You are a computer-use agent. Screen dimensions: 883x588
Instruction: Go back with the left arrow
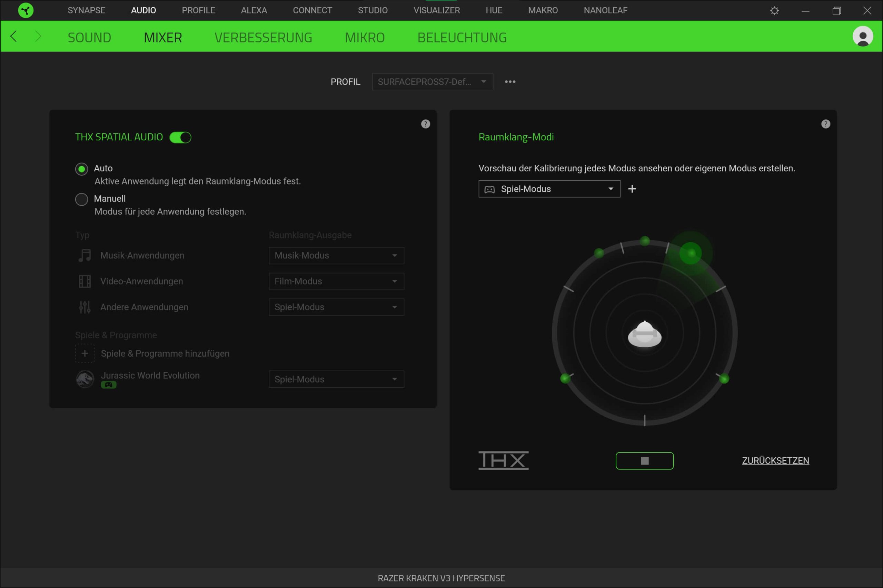pyautogui.click(x=14, y=36)
